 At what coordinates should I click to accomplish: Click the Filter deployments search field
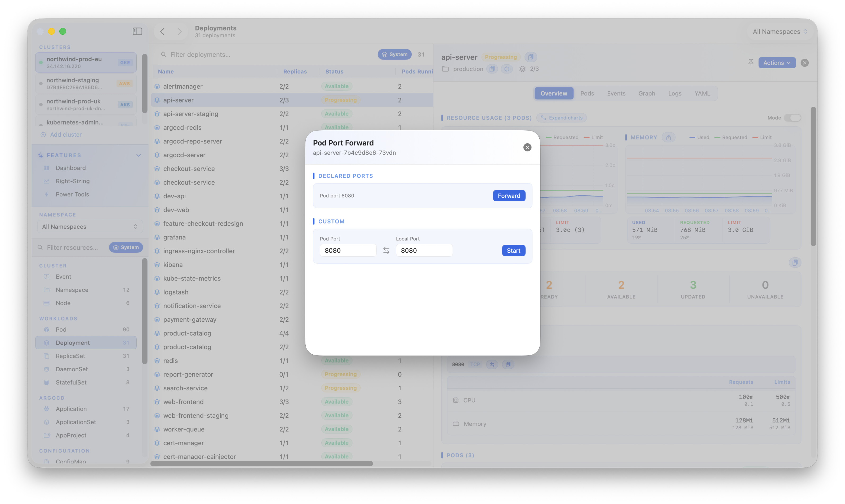[x=265, y=54]
